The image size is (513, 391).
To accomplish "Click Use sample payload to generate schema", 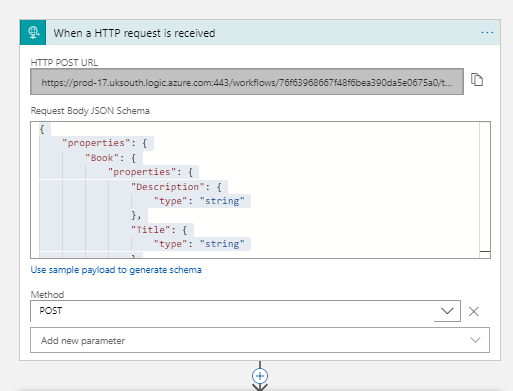I will [x=116, y=270].
